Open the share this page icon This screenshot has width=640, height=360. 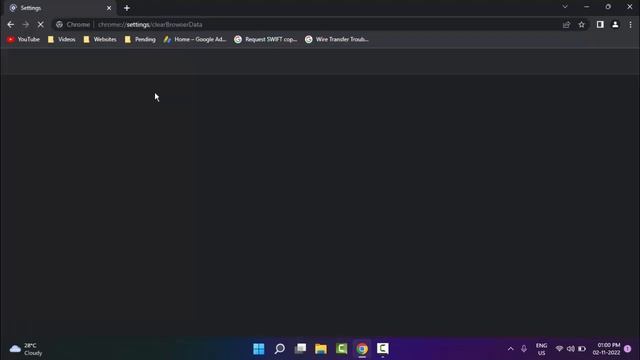[x=566, y=25]
